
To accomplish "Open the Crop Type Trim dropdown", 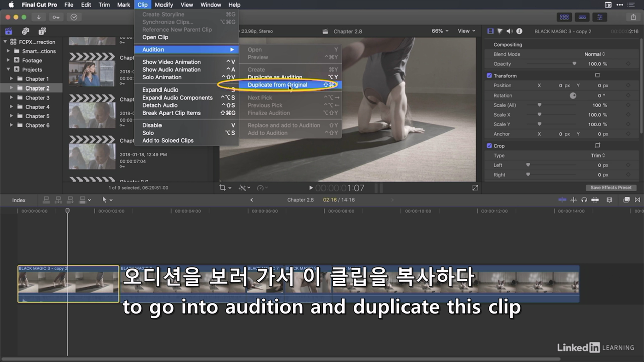I will tap(598, 156).
